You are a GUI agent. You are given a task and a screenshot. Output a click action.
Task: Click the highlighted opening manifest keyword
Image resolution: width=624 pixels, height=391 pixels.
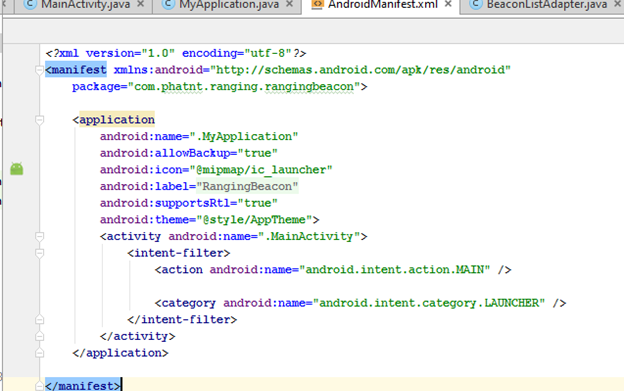[x=76, y=70]
